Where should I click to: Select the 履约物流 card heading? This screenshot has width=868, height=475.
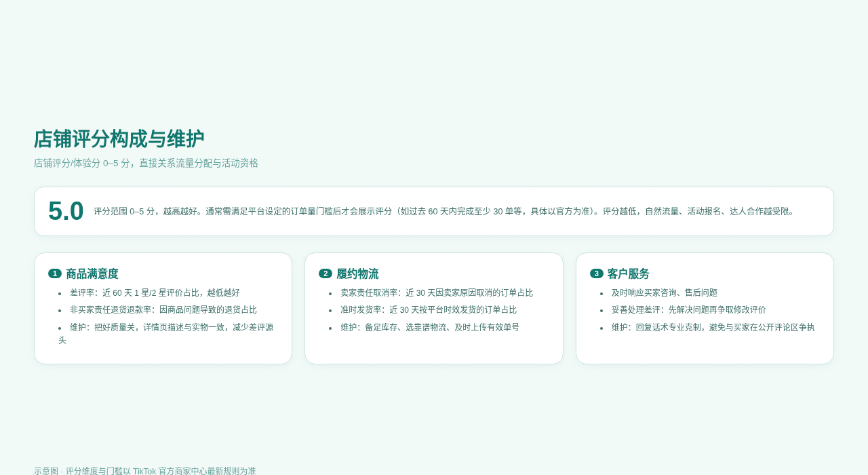357,273
